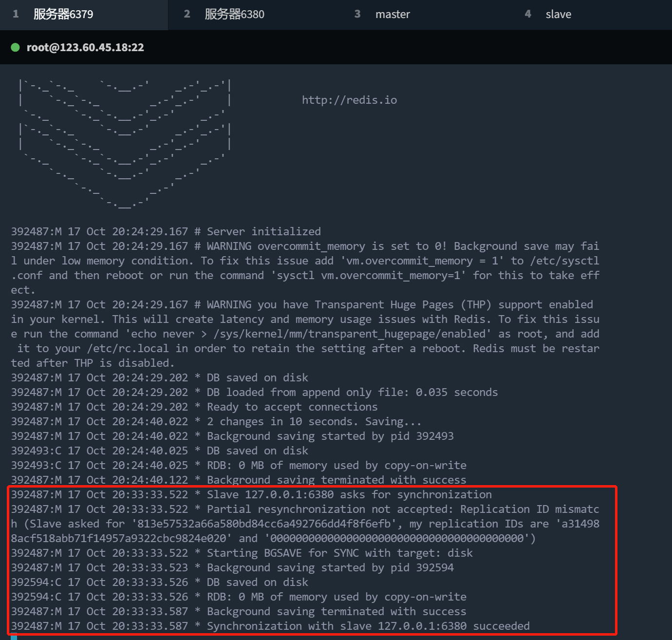Click the blue terminal cursor at bottom
The width and height of the screenshot is (672, 640).
pos(14,636)
